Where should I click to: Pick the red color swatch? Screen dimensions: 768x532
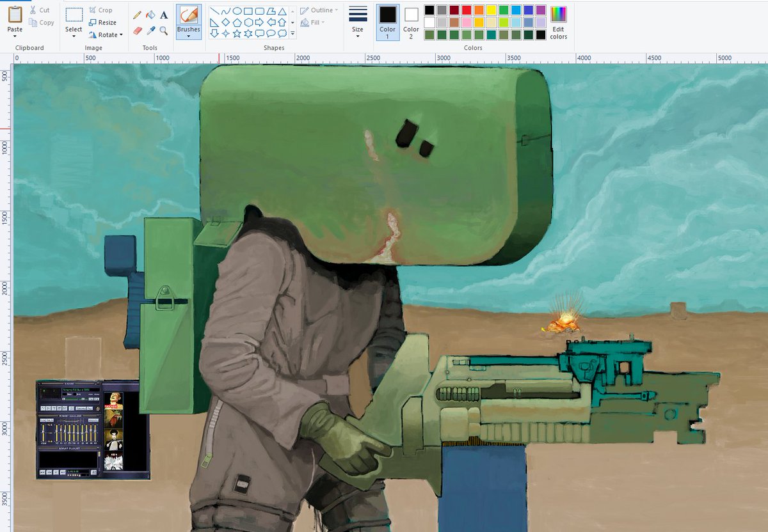[x=467, y=10]
